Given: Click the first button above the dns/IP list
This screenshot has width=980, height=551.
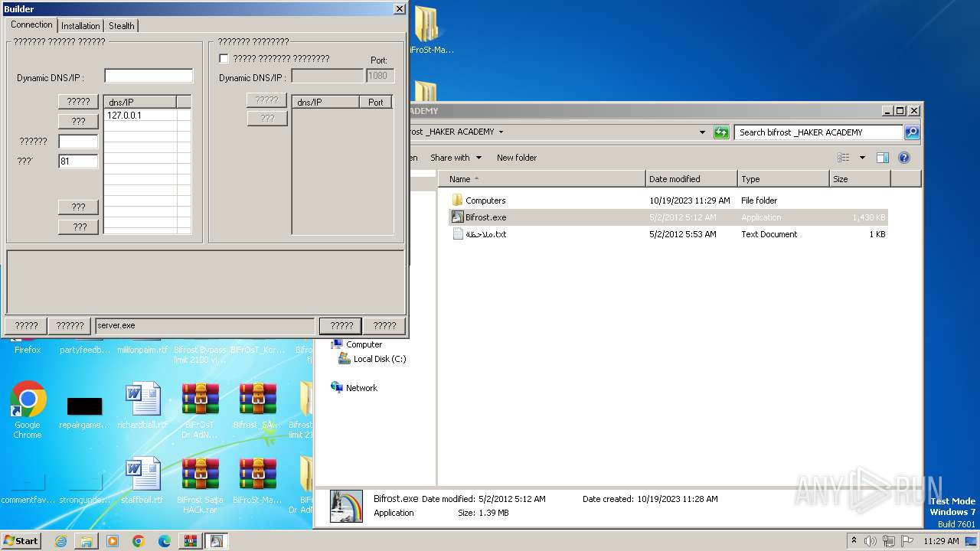Looking at the screenshot, I should [x=78, y=101].
